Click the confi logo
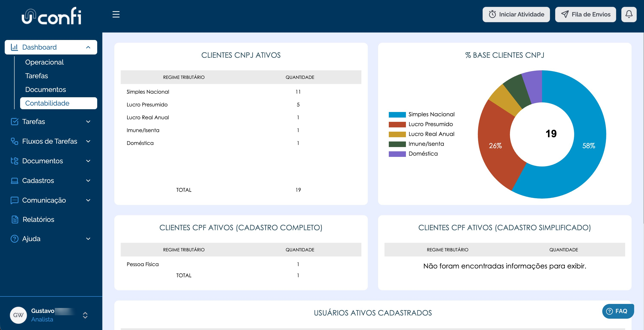 (x=52, y=16)
